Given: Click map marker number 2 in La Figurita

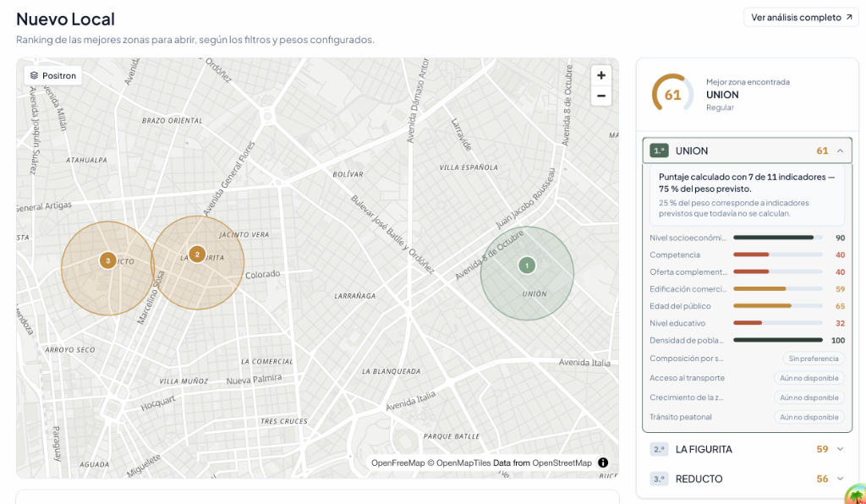Looking at the screenshot, I should (197, 255).
